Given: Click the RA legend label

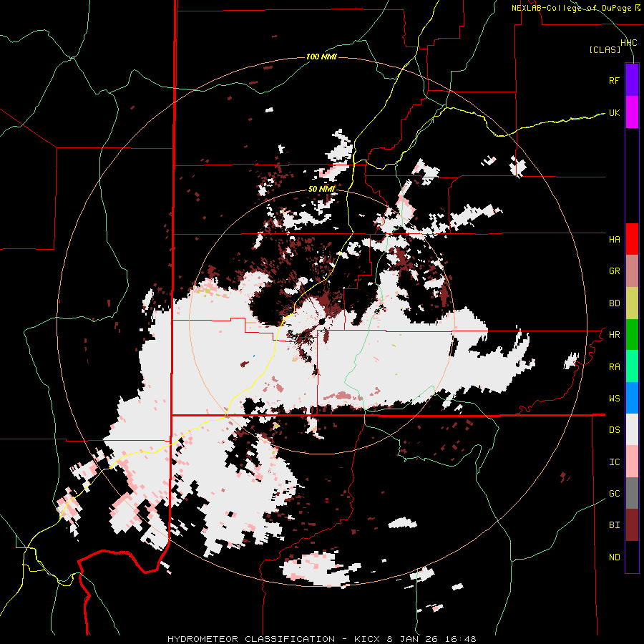Looking at the screenshot, I should (x=614, y=366).
